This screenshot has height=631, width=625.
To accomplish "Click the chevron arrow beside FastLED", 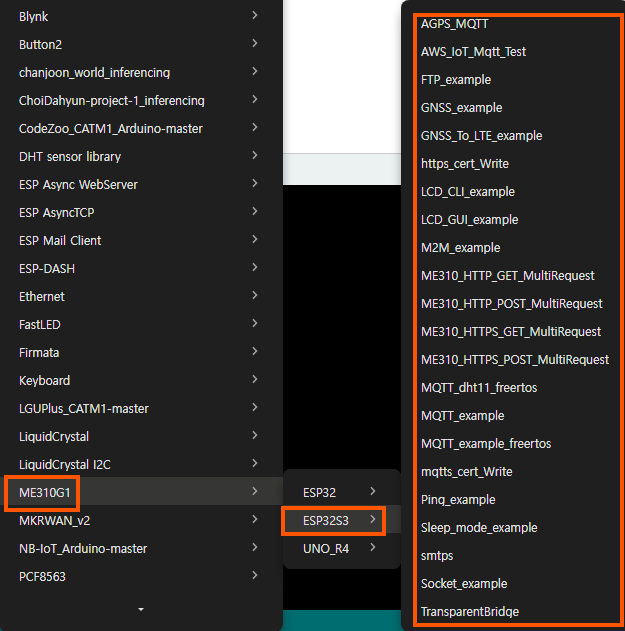I will click(x=254, y=323).
